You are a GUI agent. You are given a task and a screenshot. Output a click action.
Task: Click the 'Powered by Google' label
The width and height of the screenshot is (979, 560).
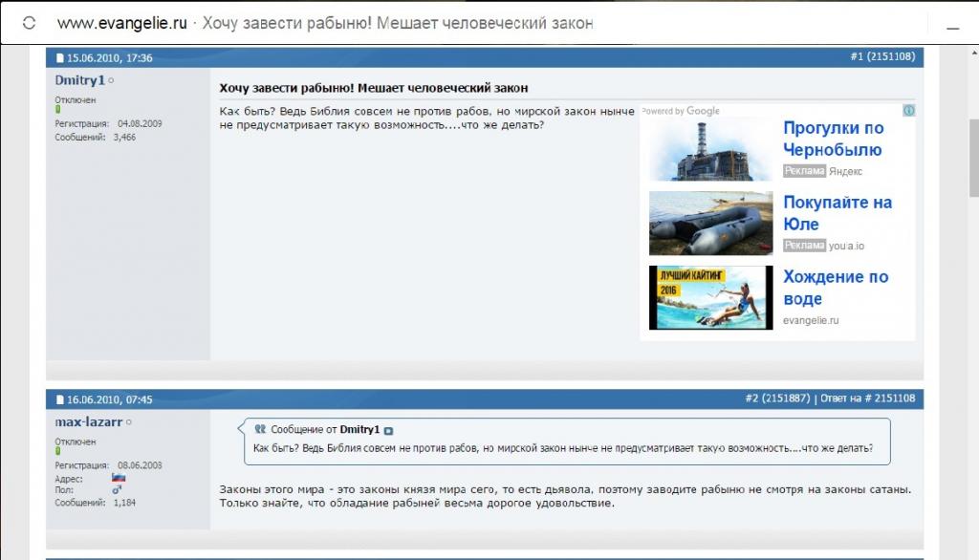(681, 111)
